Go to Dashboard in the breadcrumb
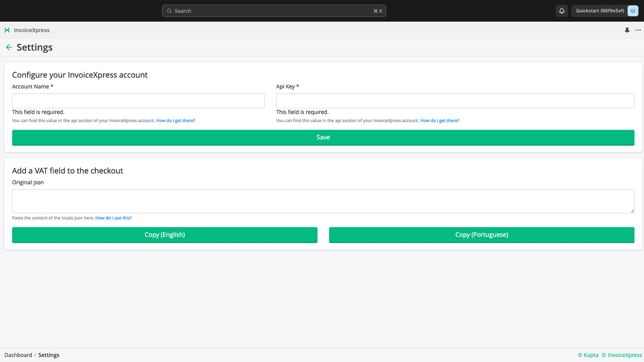 click(x=18, y=355)
